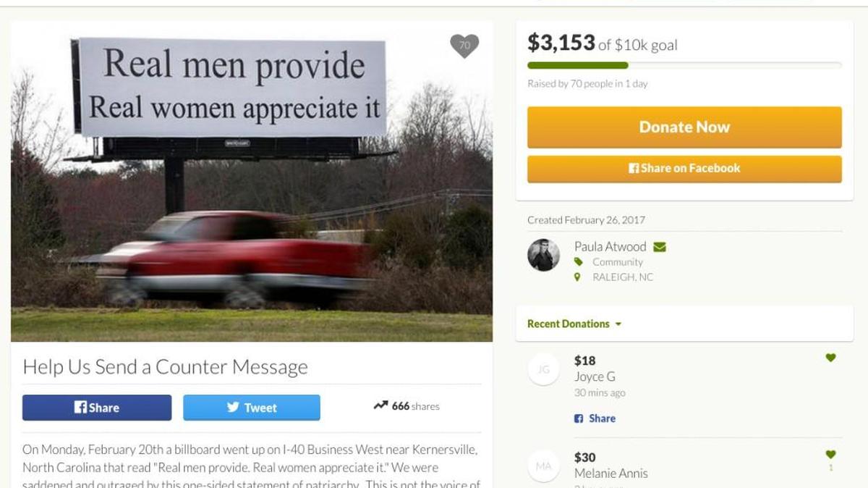Open Paula Atwood's profile photo
This screenshot has width=868, height=488.
(543, 255)
